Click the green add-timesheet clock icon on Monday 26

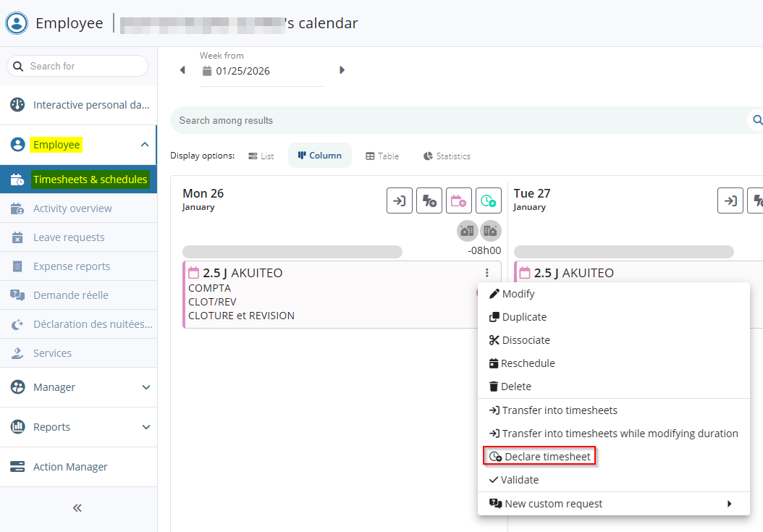[489, 200]
